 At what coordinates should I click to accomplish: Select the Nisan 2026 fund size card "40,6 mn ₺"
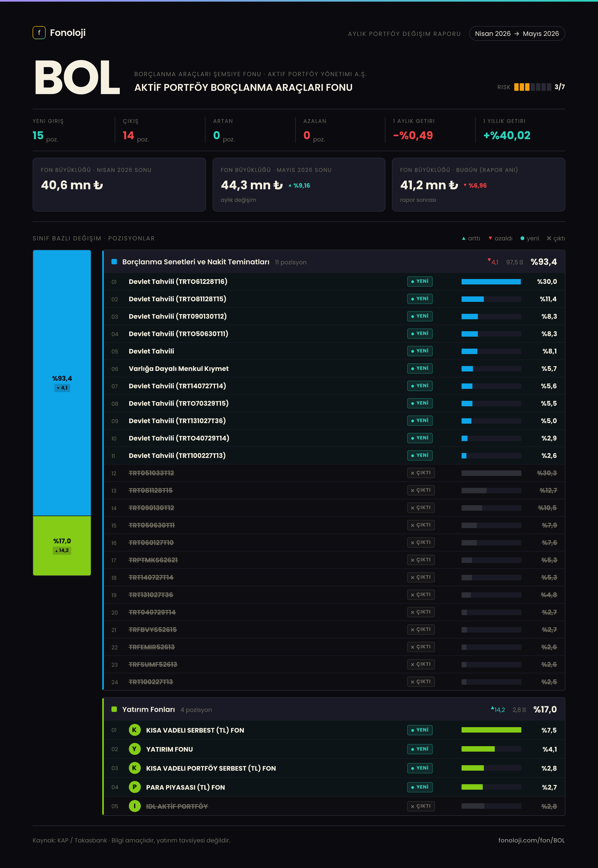119,185
